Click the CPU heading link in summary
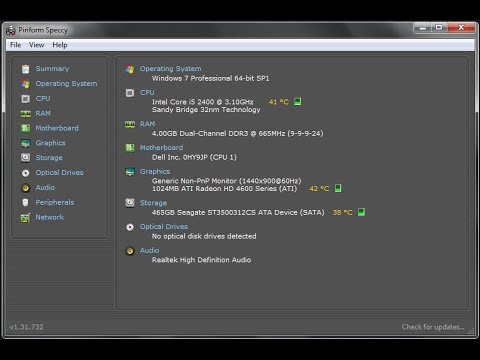 coord(147,93)
